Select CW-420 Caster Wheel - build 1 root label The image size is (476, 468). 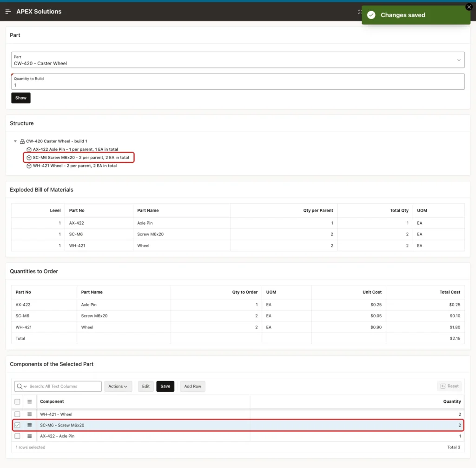(56, 141)
